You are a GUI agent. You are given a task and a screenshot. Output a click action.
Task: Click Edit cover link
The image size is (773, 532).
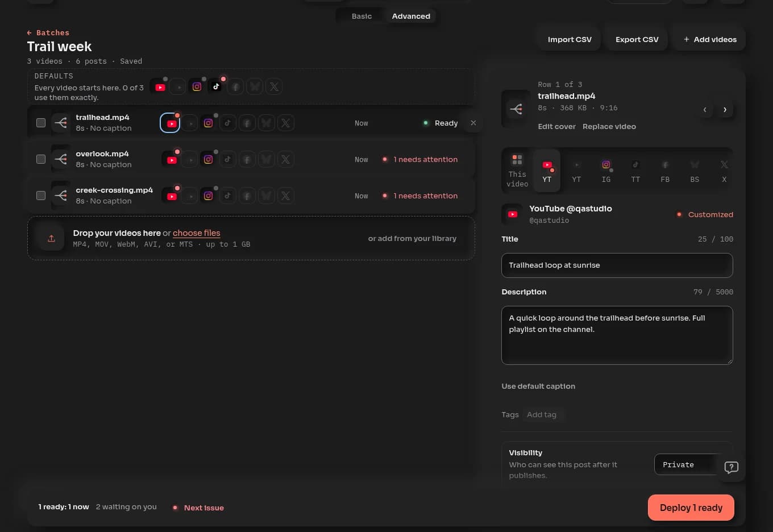(x=557, y=126)
